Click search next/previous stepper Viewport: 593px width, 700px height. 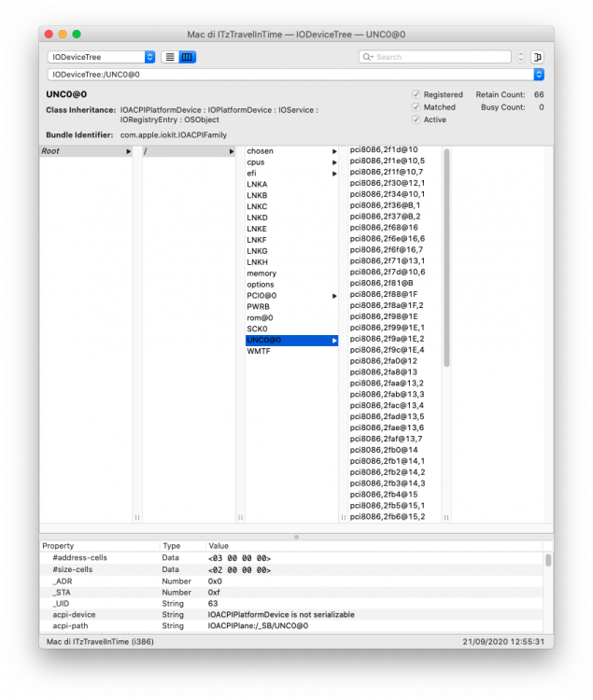(x=521, y=57)
